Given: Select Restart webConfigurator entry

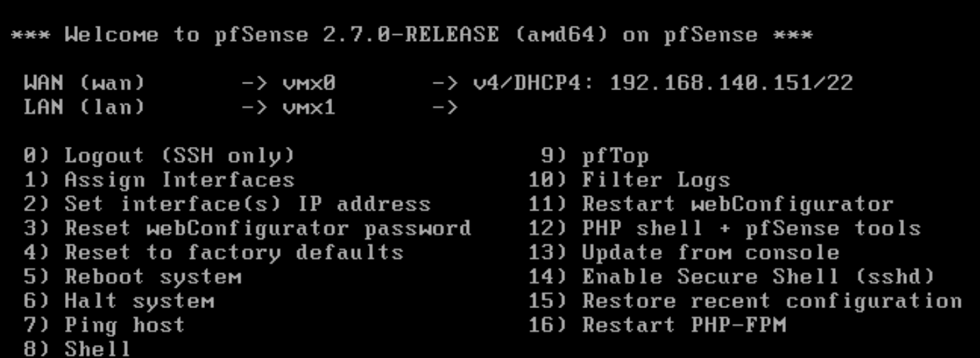Looking at the screenshot, I should pyautogui.click(x=711, y=204).
